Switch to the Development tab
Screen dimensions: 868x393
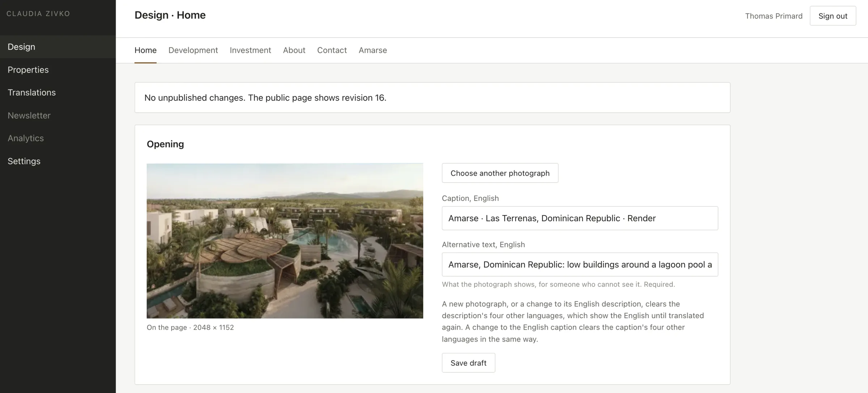pyautogui.click(x=193, y=50)
